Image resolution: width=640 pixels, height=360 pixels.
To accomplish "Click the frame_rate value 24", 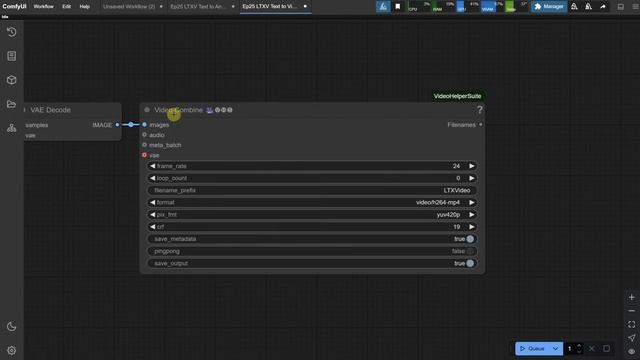I will pos(456,166).
